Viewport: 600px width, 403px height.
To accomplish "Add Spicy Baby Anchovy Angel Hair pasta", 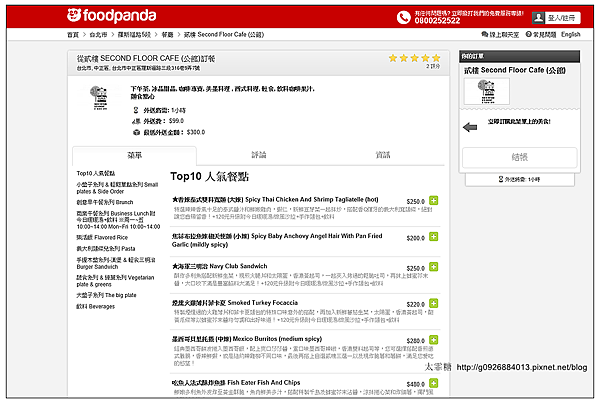I will point(434,237).
